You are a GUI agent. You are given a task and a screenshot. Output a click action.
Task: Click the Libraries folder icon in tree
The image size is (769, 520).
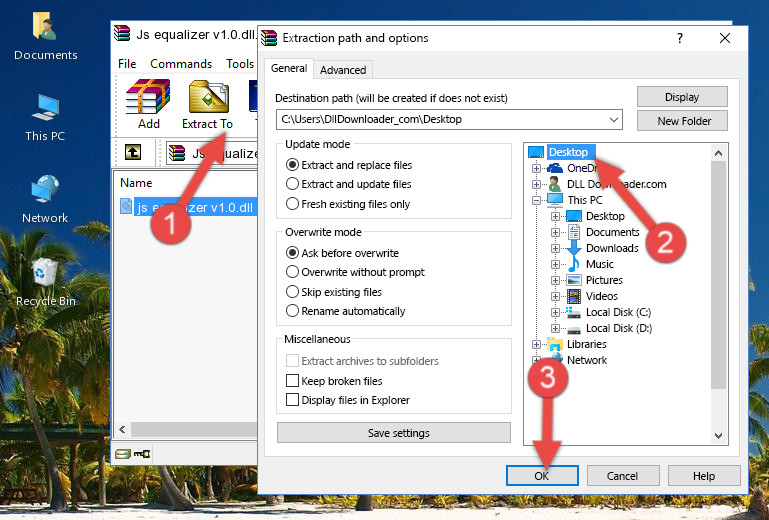[555, 344]
